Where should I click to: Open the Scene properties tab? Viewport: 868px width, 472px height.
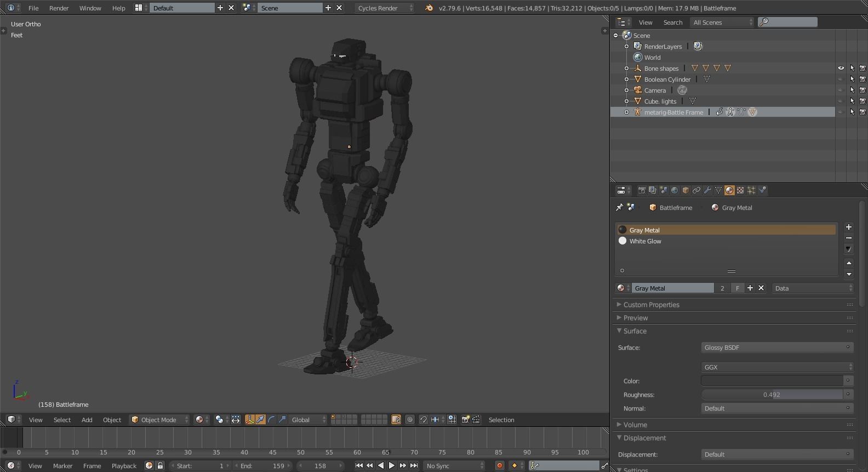click(664, 190)
